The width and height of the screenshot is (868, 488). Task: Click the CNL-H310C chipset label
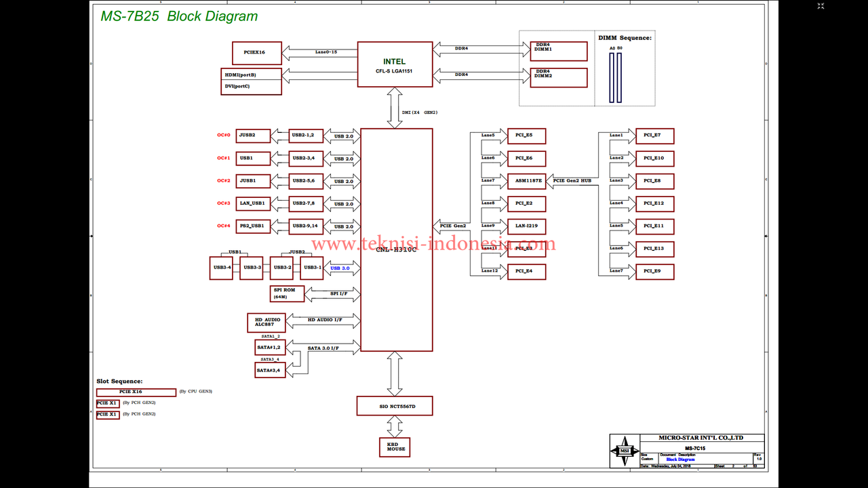click(397, 249)
